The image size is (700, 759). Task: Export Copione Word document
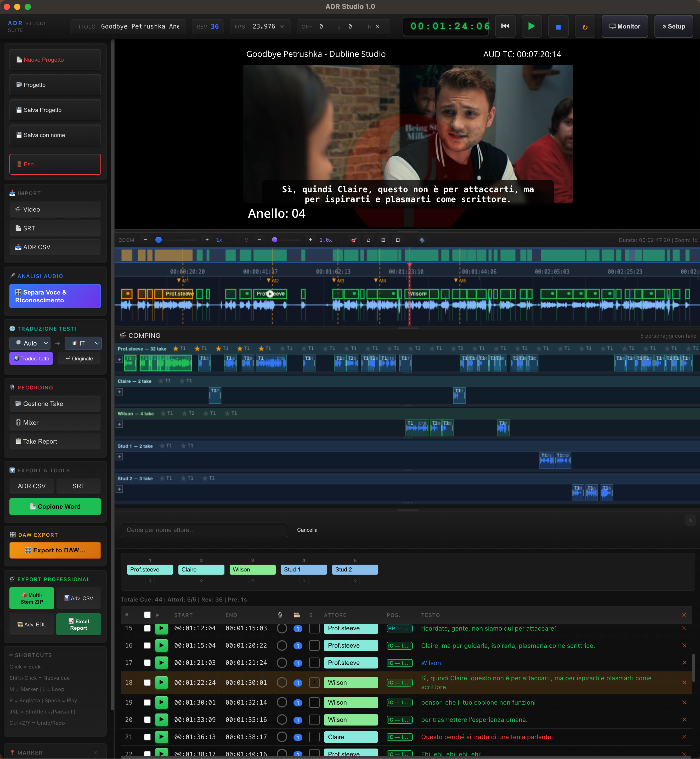55,506
